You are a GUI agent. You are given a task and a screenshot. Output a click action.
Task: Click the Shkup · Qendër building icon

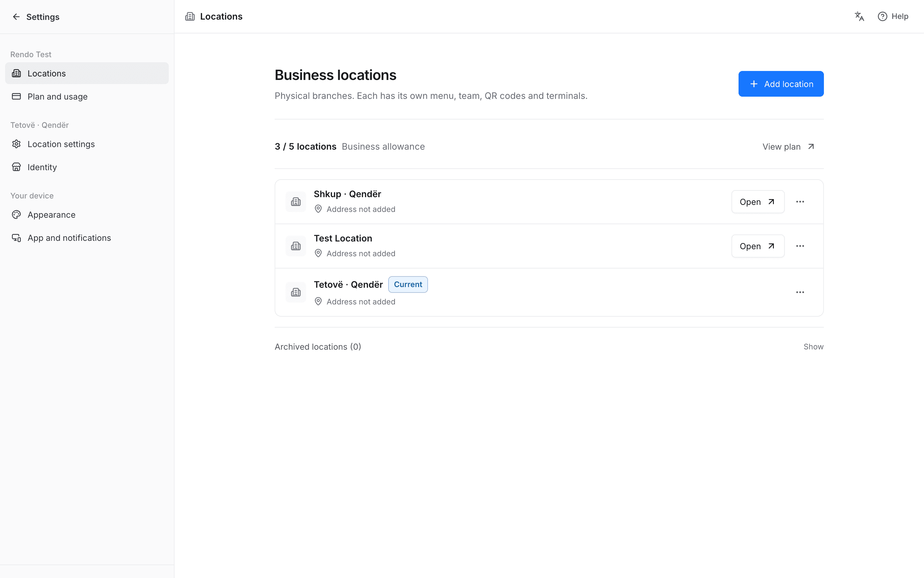(x=296, y=202)
